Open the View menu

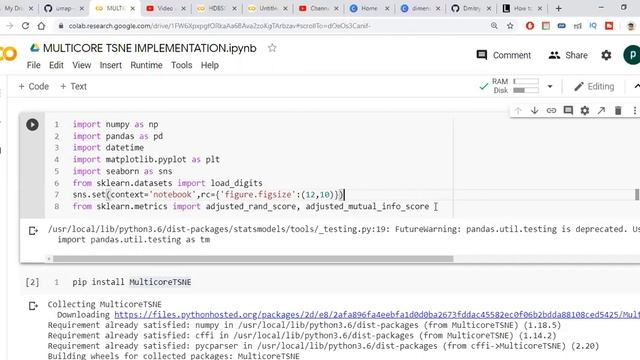click(x=82, y=65)
